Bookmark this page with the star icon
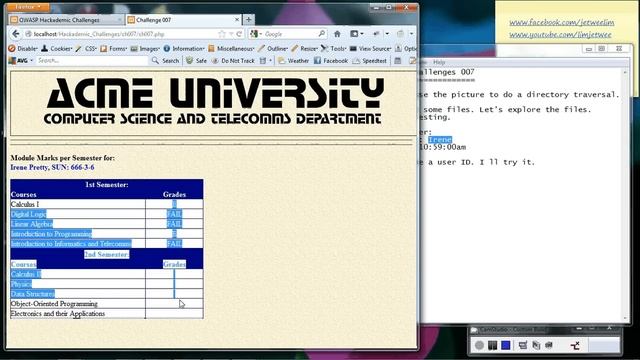Image resolution: width=640 pixels, height=360 pixels. coord(222,34)
